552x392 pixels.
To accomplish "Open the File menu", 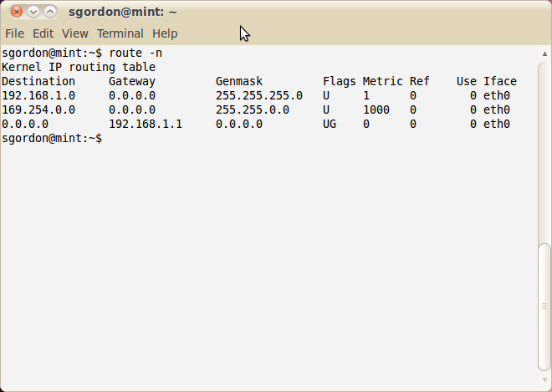I will click(x=14, y=33).
